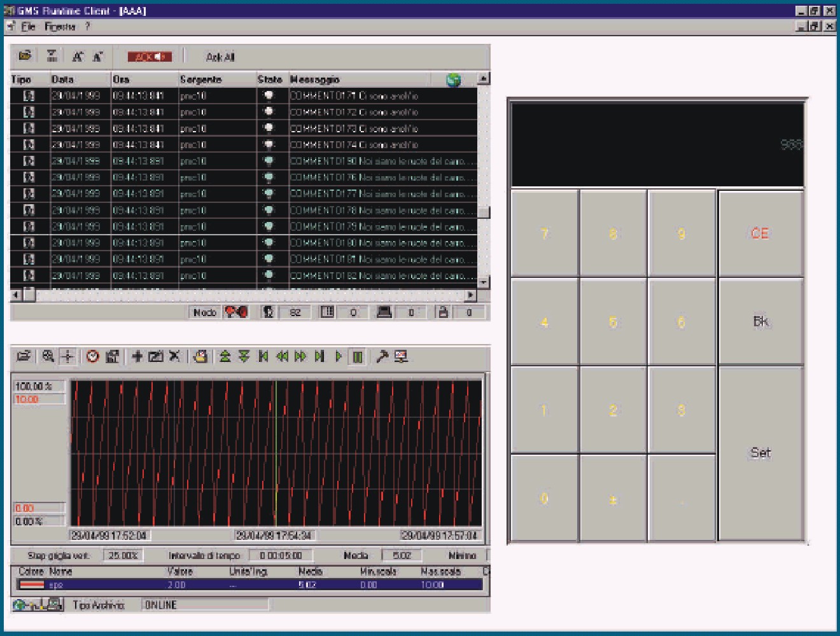Click the red clock icon in trend toolbar
Image resolution: width=840 pixels, height=636 pixels.
click(x=93, y=357)
